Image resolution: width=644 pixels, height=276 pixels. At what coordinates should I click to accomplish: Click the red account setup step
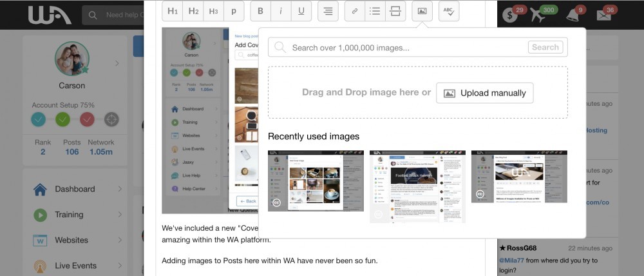click(87, 120)
